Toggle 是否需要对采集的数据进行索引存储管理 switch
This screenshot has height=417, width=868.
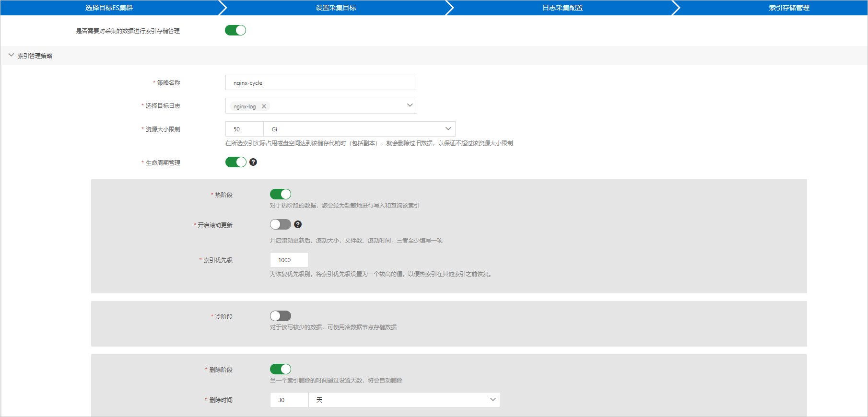235,30
